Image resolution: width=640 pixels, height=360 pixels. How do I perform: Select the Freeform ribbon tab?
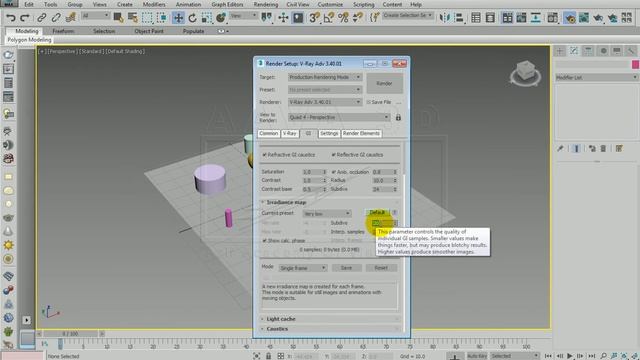pos(63,31)
